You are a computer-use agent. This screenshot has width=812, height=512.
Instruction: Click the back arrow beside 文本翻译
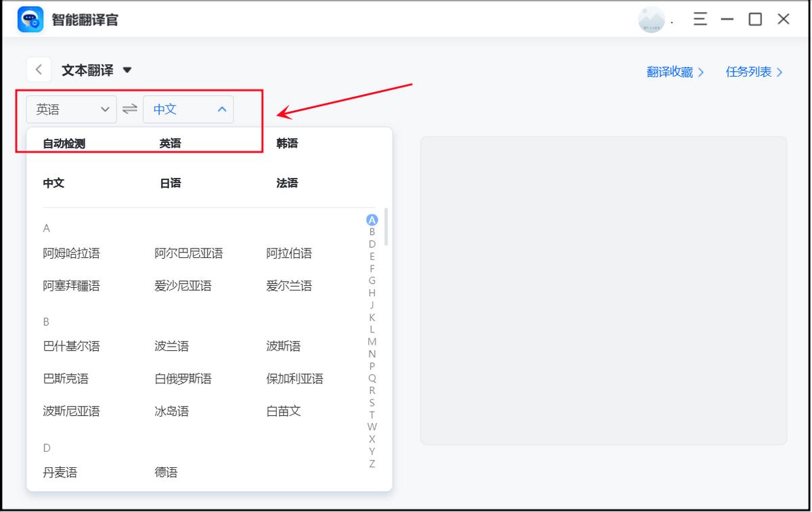[x=39, y=69]
